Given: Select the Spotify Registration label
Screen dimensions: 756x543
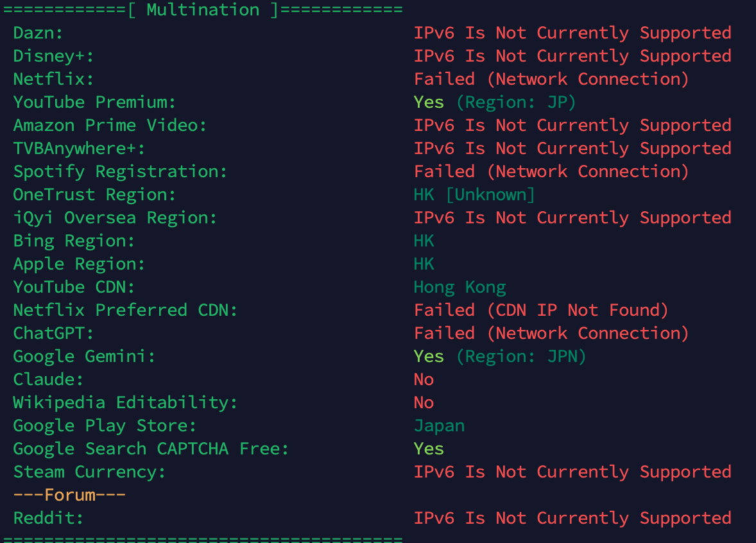Looking at the screenshot, I should [x=120, y=171].
